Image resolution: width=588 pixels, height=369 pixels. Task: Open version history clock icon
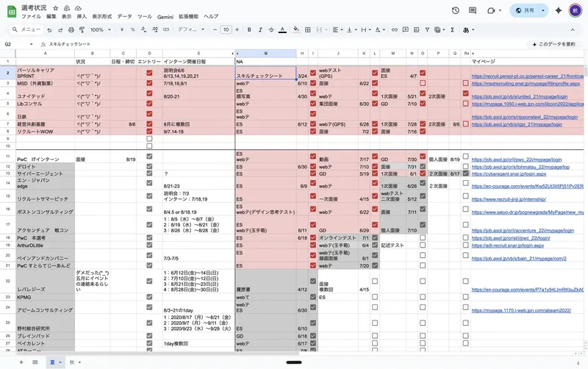455,10
